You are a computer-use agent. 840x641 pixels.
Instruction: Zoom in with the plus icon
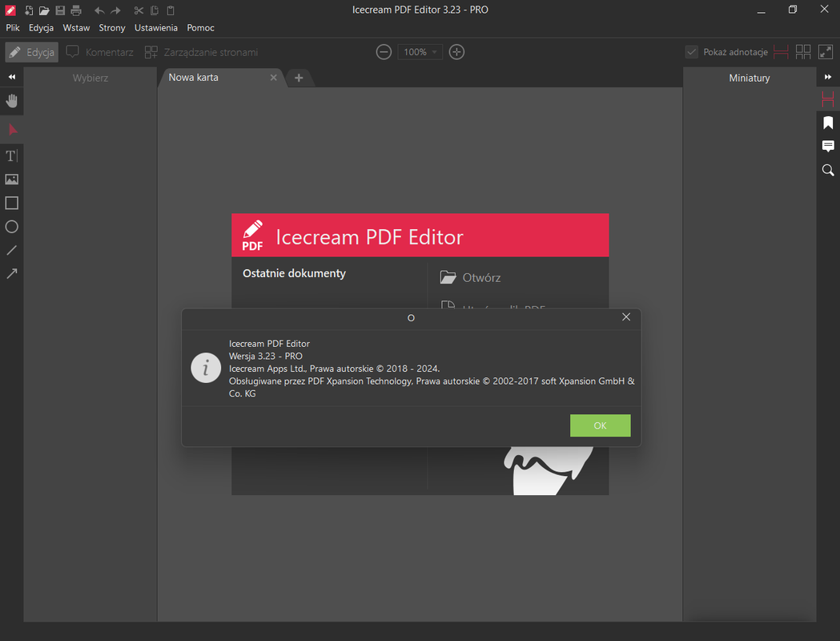click(x=456, y=52)
